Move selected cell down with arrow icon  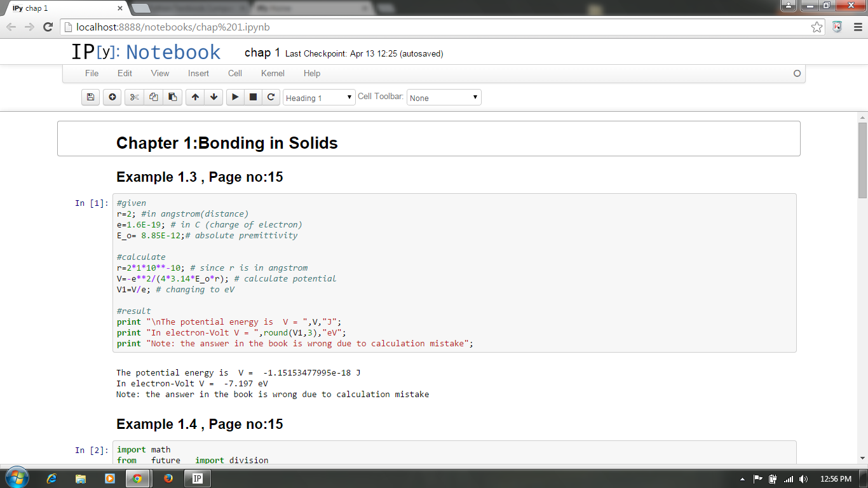click(214, 97)
